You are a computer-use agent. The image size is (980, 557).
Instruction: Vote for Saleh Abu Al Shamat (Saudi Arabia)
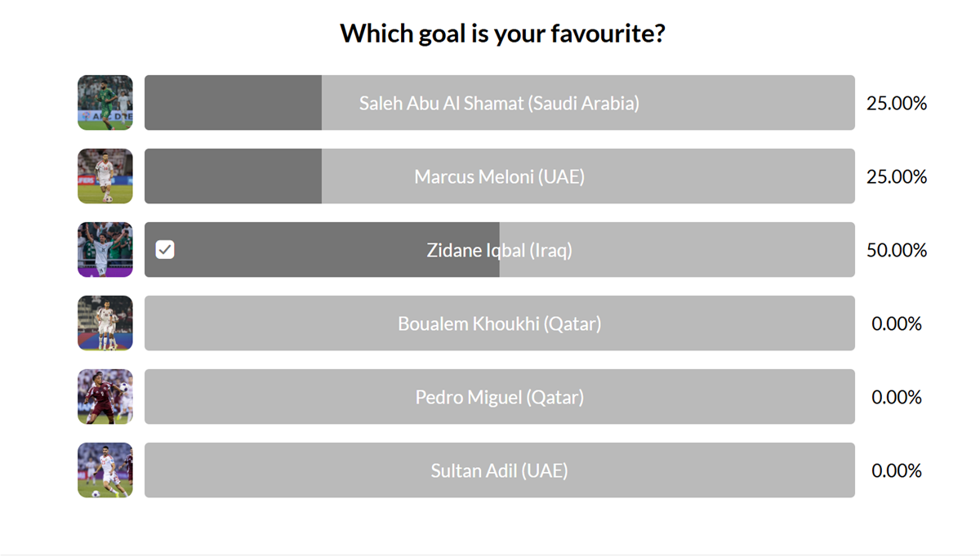(x=499, y=103)
